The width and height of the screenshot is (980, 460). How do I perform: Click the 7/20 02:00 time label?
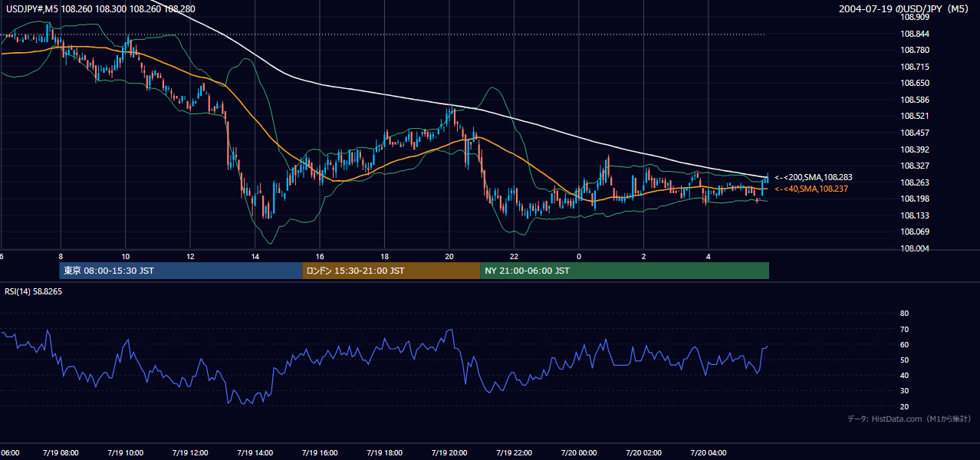pos(643,453)
